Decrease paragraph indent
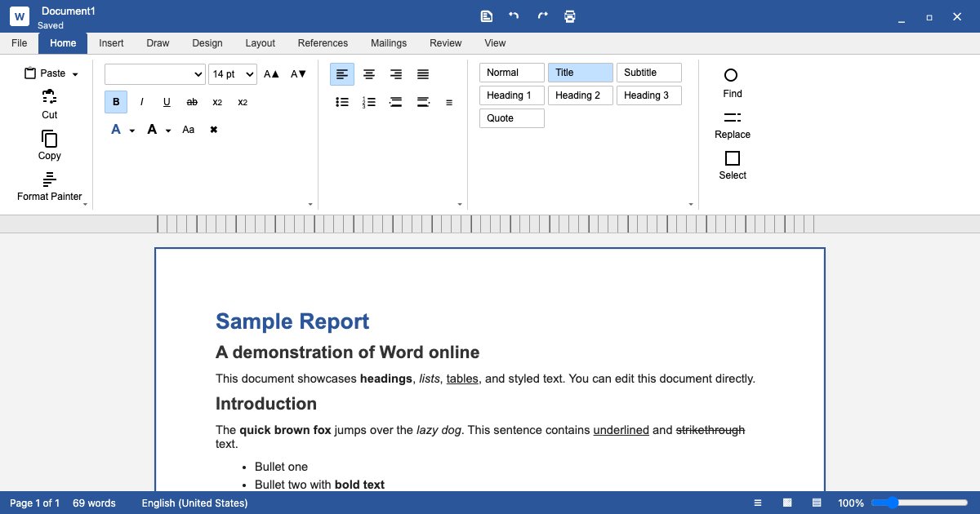This screenshot has height=514, width=980. (396, 102)
